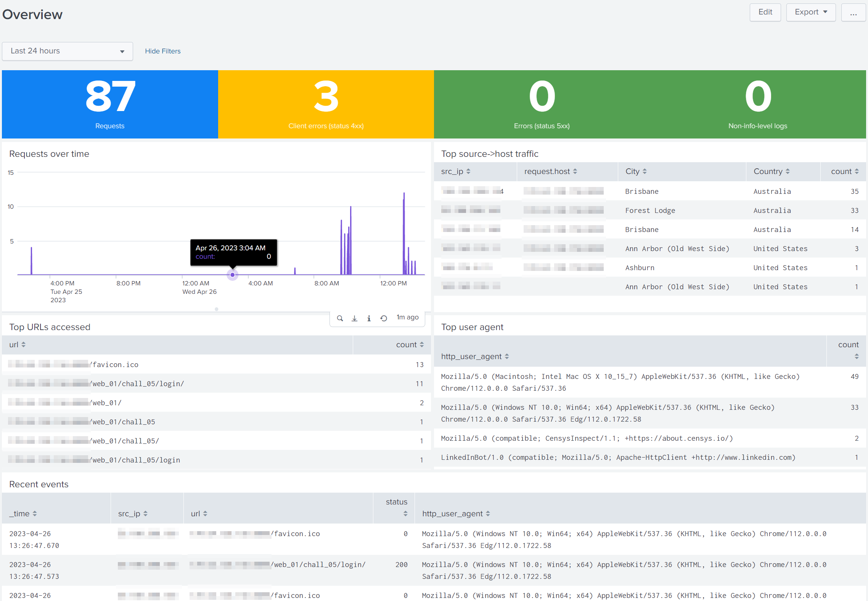Click the Macintosh Chrome user agent row
Screen dimensions: 868x601
[x=650, y=382]
